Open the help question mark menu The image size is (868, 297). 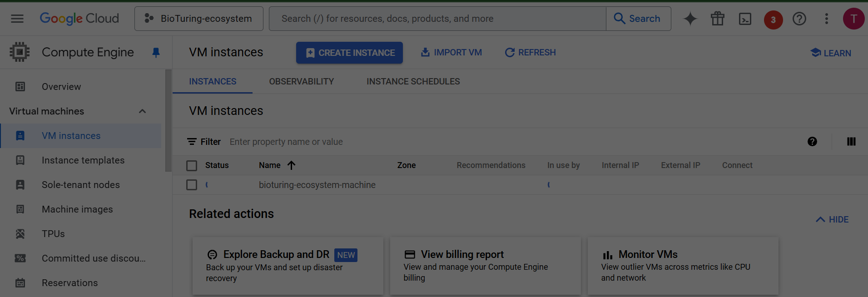(799, 19)
